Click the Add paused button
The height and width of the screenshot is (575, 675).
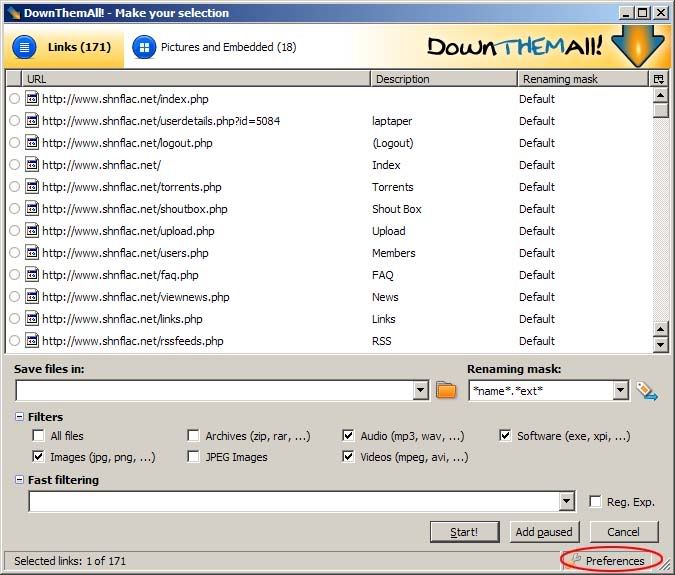pyautogui.click(x=544, y=532)
